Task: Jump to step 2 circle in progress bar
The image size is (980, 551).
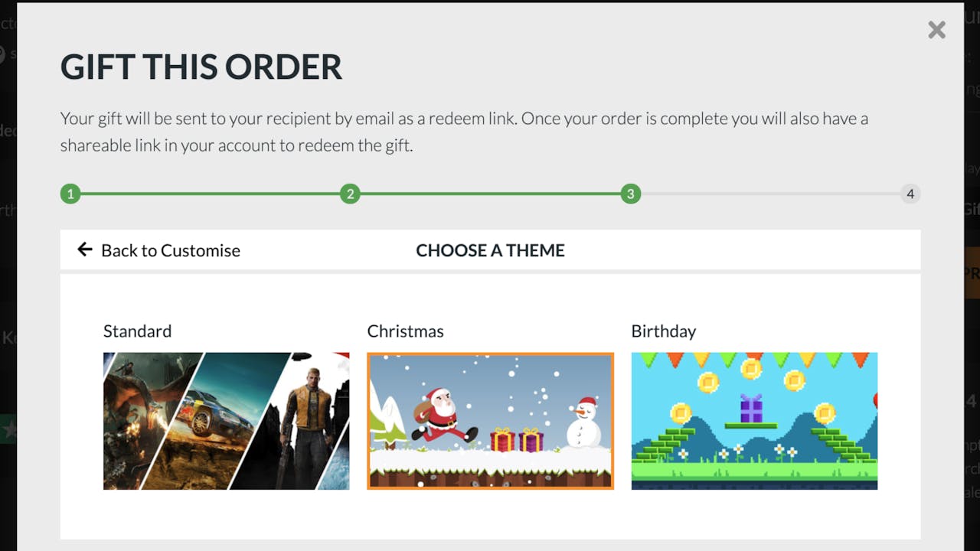Action: pos(350,194)
